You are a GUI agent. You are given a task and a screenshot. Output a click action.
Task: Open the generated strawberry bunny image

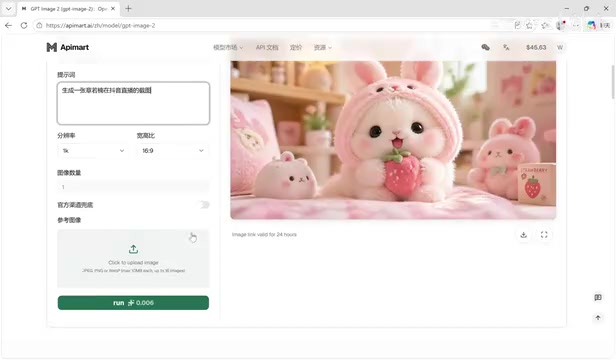tap(393, 140)
